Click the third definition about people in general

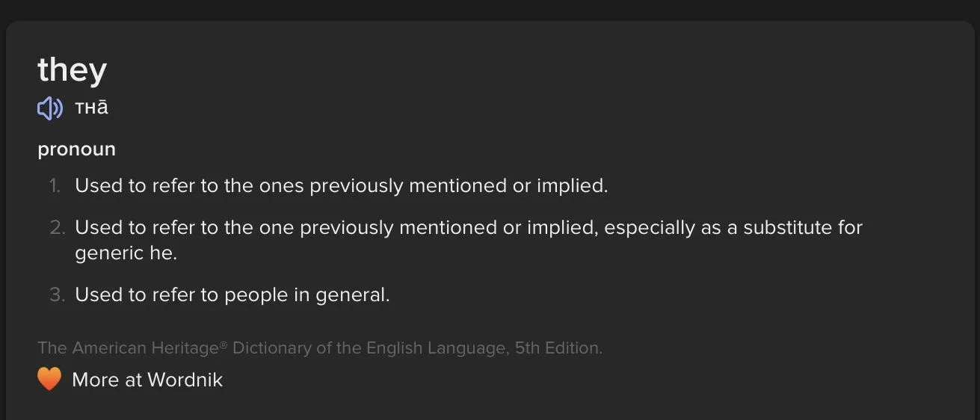pyautogui.click(x=232, y=294)
